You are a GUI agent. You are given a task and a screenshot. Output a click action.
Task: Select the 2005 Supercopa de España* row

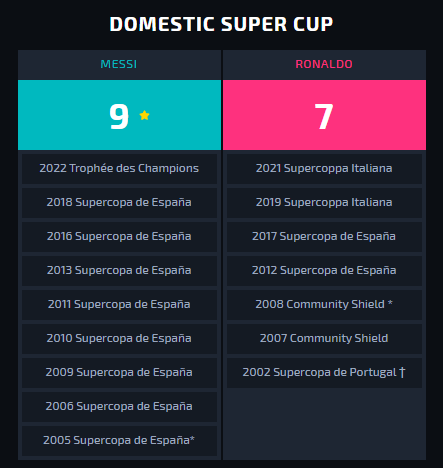(119, 441)
